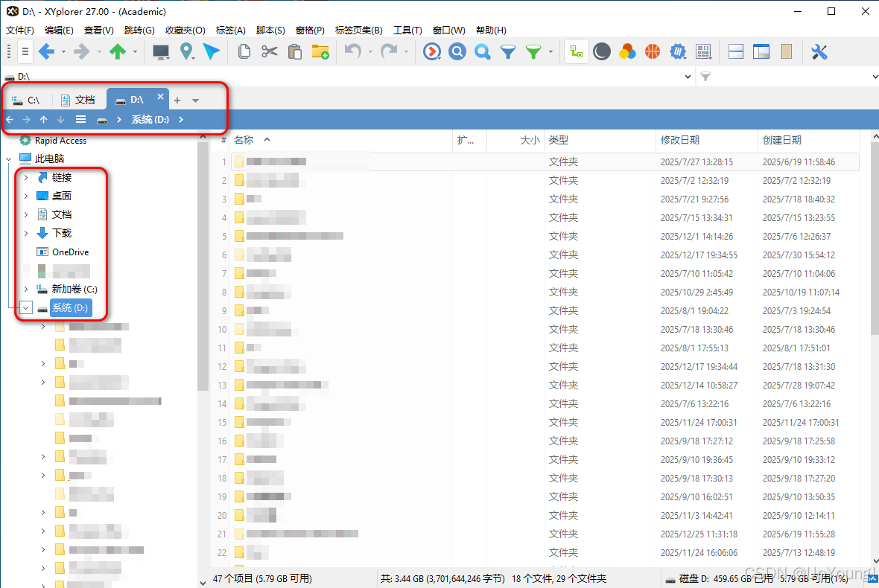Expand the 新加卷 (C:) tree node

(x=26, y=289)
